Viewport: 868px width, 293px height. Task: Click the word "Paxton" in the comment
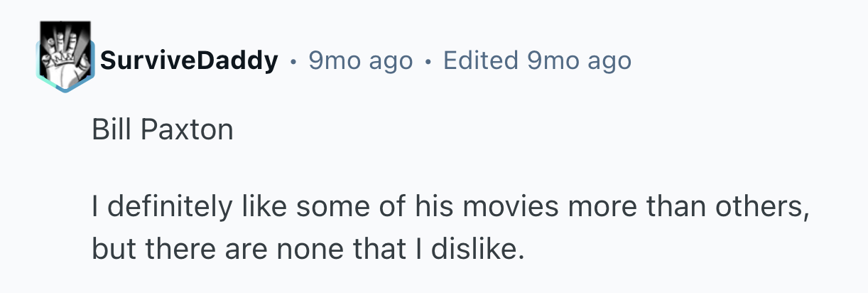pos(186,131)
